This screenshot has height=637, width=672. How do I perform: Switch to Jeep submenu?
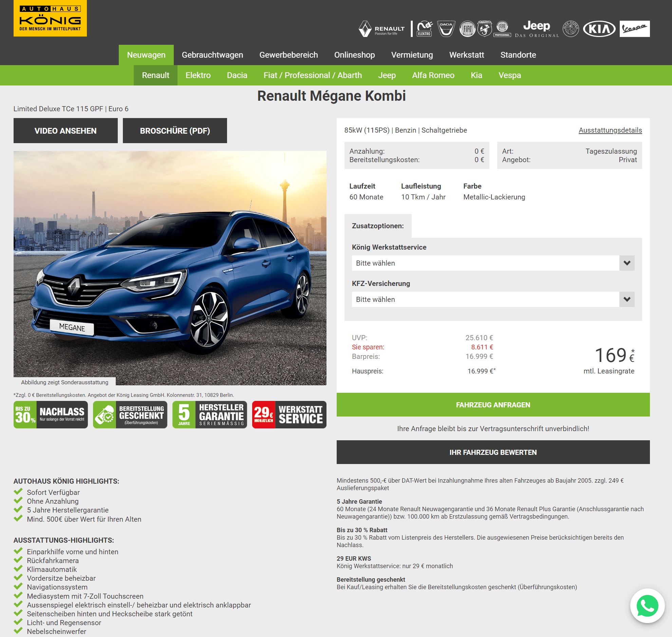tap(387, 75)
